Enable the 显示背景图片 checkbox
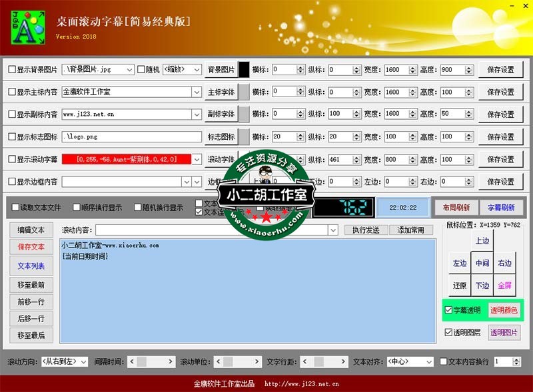The height and width of the screenshot is (392, 533). tap(12, 70)
